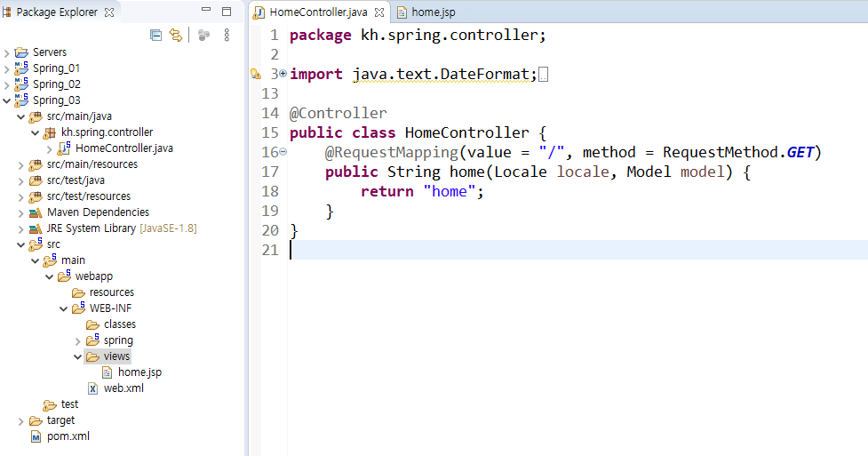Select the test folder
868x456 pixels.
click(70, 404)
